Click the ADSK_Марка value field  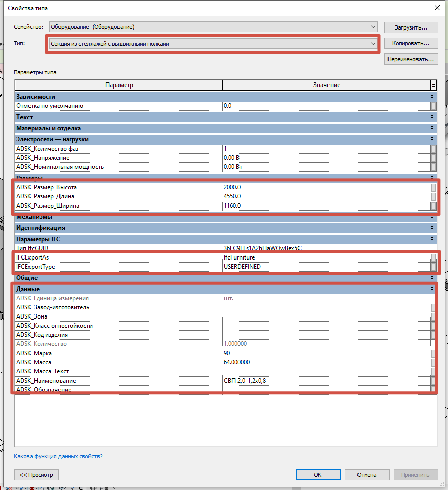point(325,353)
